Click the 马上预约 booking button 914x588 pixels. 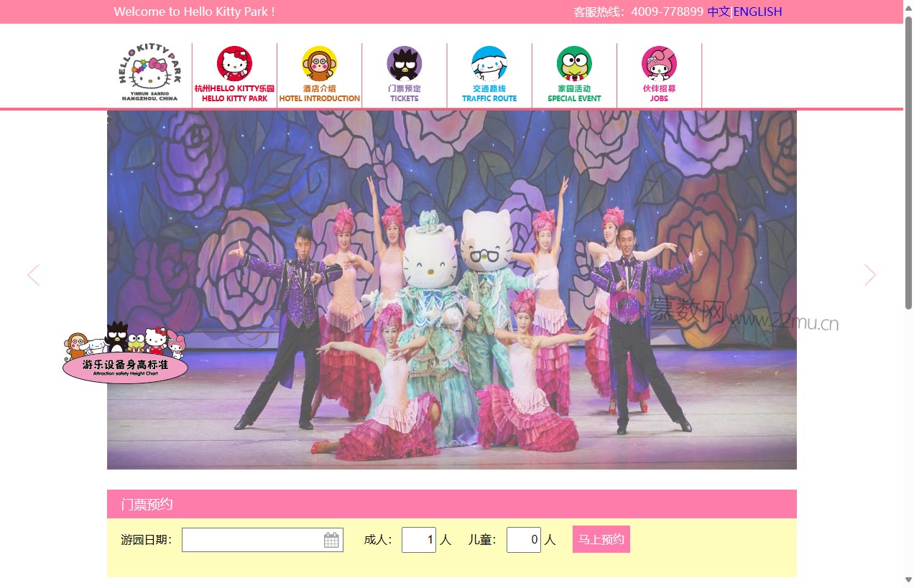pyautogui.click(x=601, y=539)
